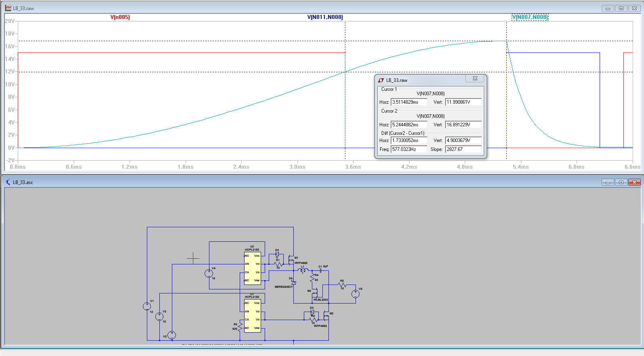Viewport: 644px width, 356px height.
Task: Click the V4 voltage source symbol
Action: point(209,273)
